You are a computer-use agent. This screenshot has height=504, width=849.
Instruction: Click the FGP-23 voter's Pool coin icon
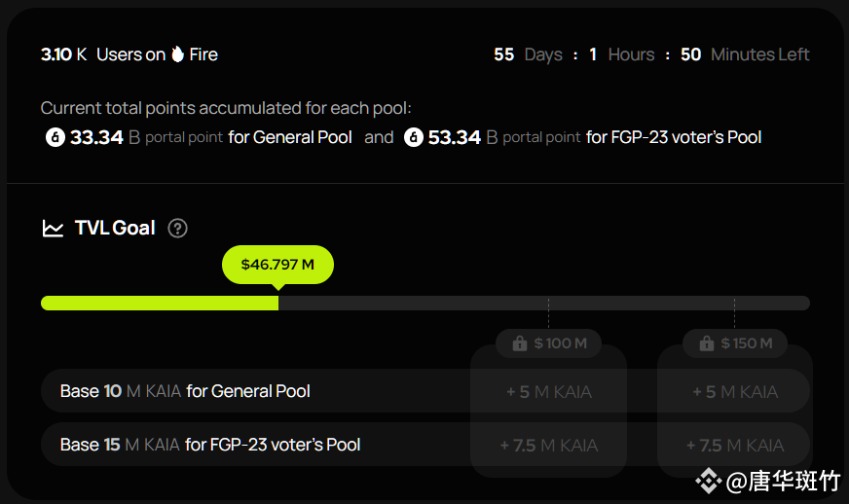click(x=414, y=137)
